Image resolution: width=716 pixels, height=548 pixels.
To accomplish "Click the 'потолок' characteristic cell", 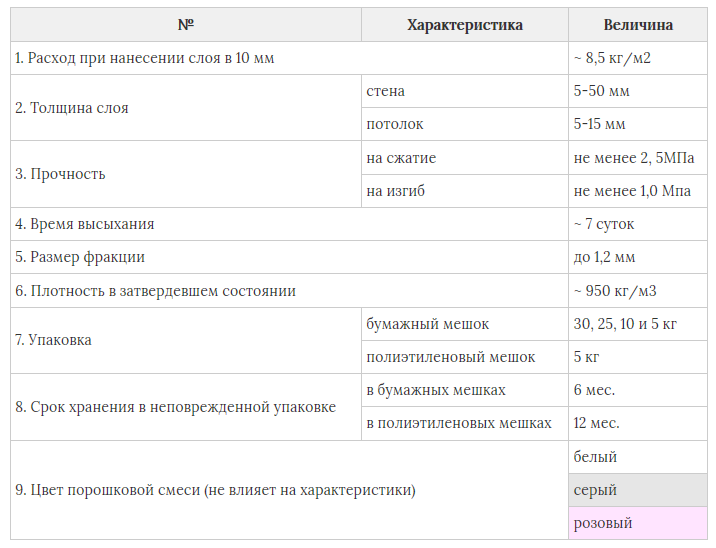I will click(x=464, y=124).
